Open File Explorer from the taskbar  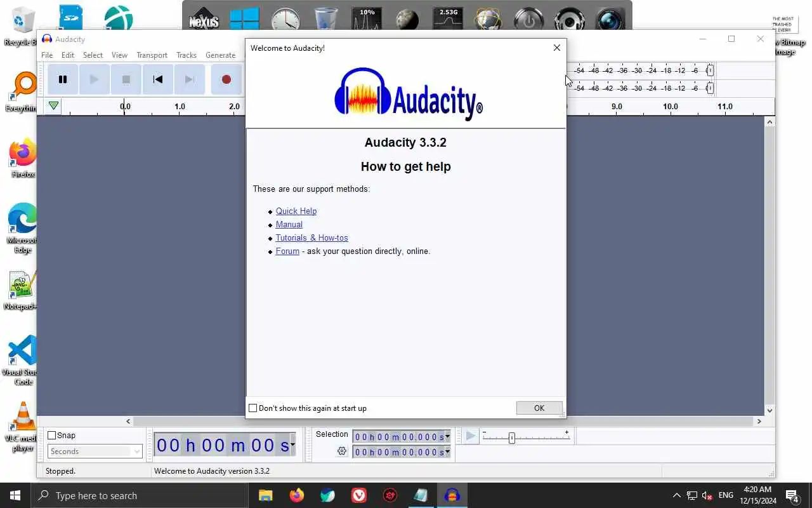pos(265,495)
